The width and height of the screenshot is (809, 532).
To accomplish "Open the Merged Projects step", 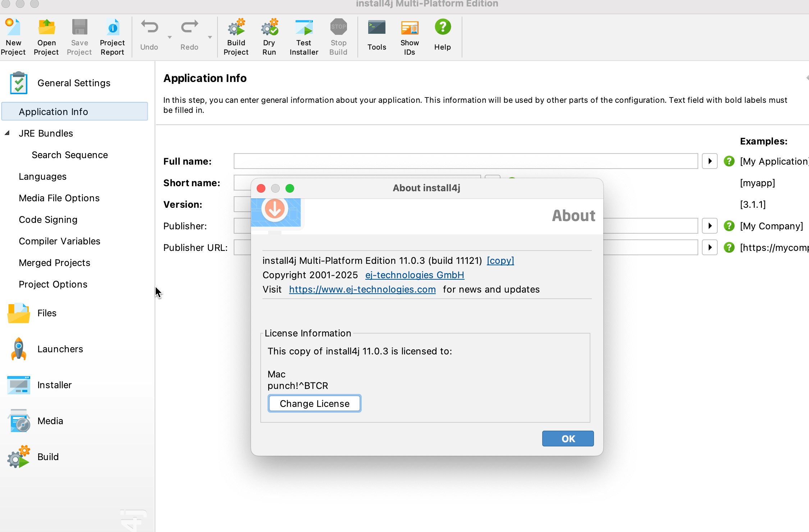I will (x=54, y=263).
